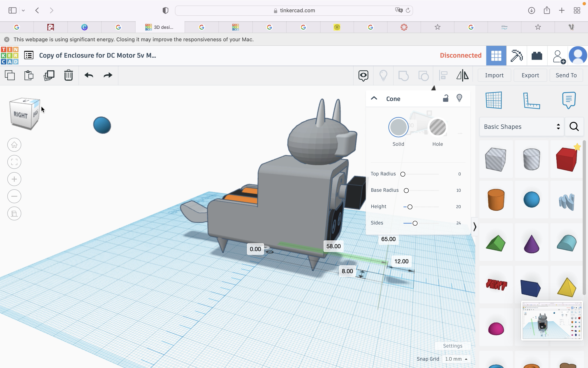
Task: Open the Snap Grid dropdown
Action: (x=456, y=359)
